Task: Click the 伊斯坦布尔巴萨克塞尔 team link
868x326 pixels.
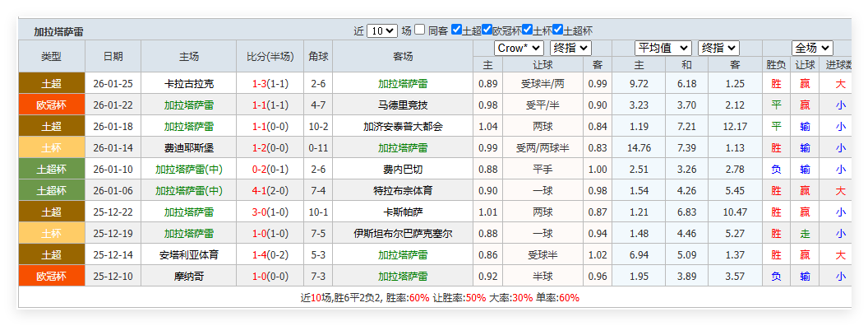Action: click(403, 234)
